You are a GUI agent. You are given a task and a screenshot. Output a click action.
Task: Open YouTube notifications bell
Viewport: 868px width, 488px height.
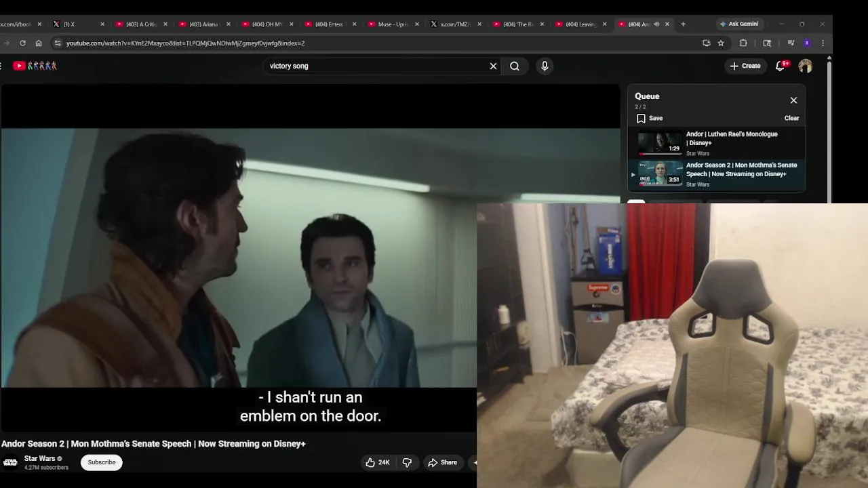[781, 66]
